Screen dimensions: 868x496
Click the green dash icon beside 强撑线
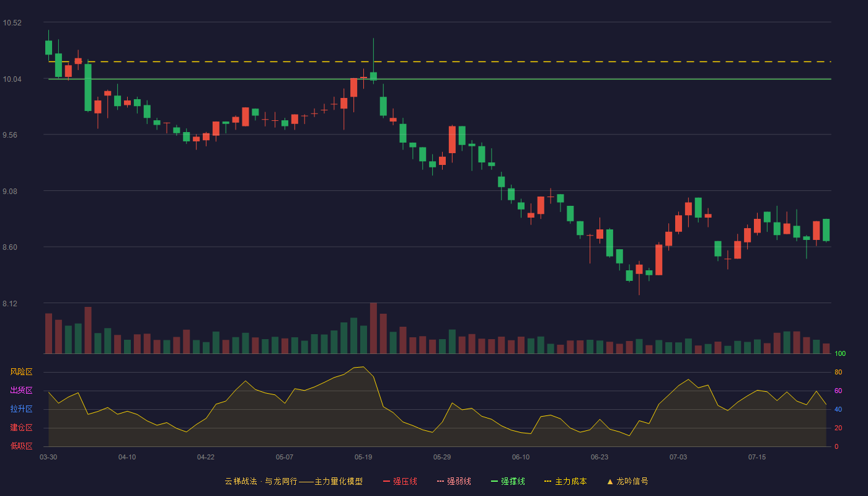pos(495,481)
